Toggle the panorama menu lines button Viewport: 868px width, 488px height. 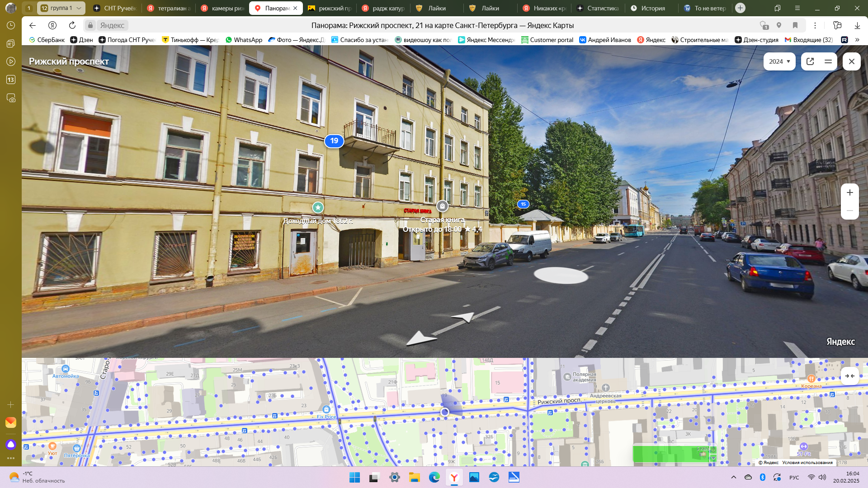[828, 61]
